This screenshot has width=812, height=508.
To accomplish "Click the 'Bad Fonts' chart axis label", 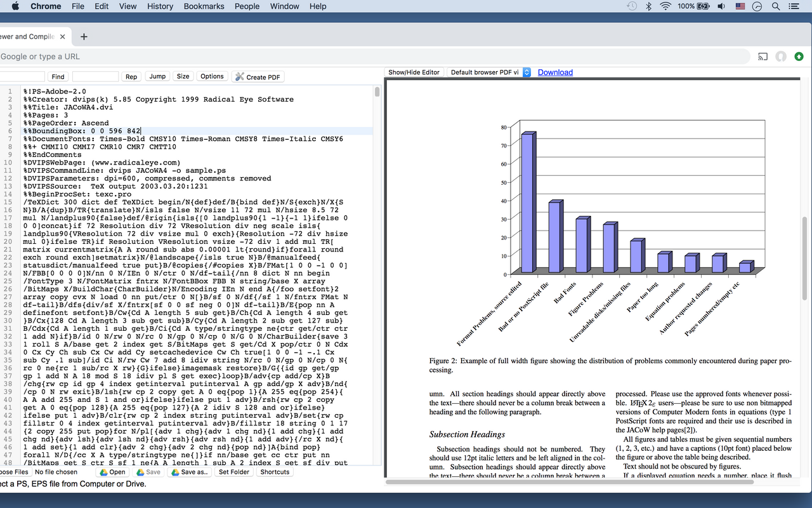I will tap(566, 292).
